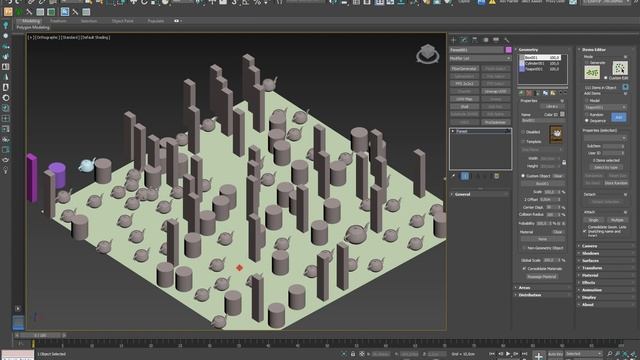Click configure modifier sets icon below stack
Image resolution: width=640 pixels, height=360 pixels.
[497, 176]
